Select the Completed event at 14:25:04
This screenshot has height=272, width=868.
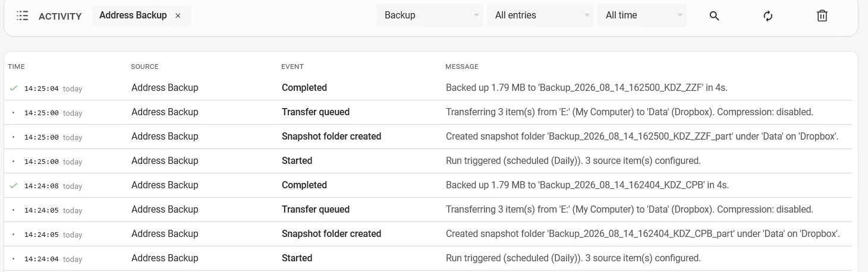304,88
